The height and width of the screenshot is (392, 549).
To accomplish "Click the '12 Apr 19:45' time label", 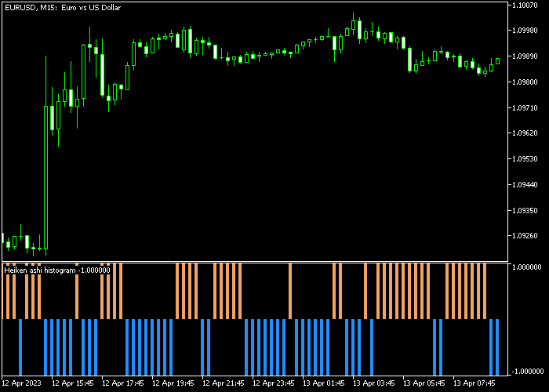I will (173, 383).
